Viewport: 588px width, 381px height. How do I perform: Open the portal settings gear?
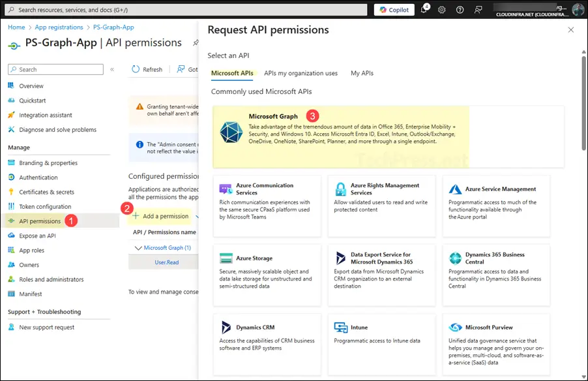pyautogui.click(x=442, y=10)
